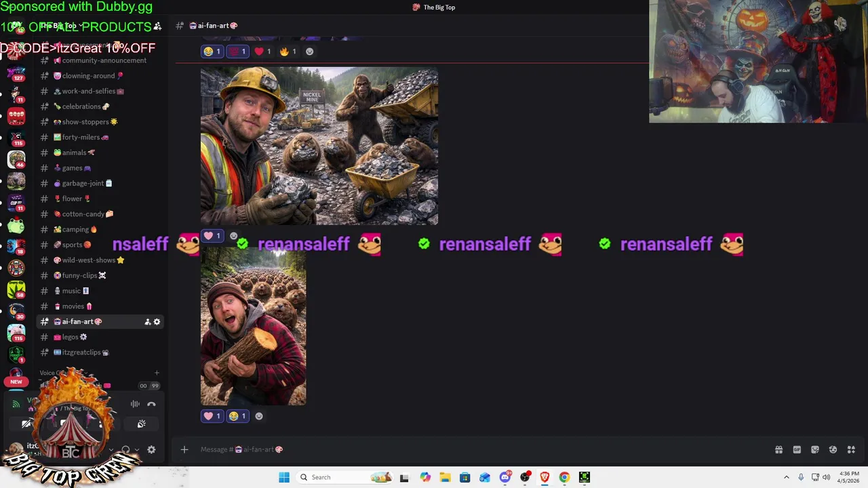The width and height of the screenshot is (868, 488).
Task: Select the forty-milers channel
Action: 100,137
